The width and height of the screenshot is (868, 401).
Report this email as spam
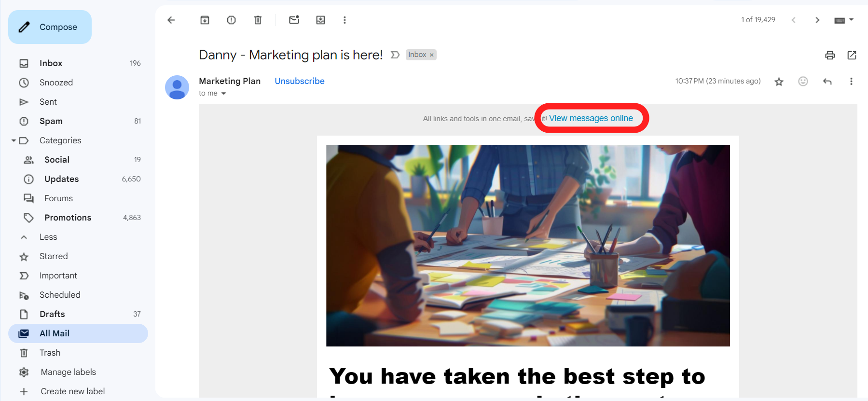point(231,20)
